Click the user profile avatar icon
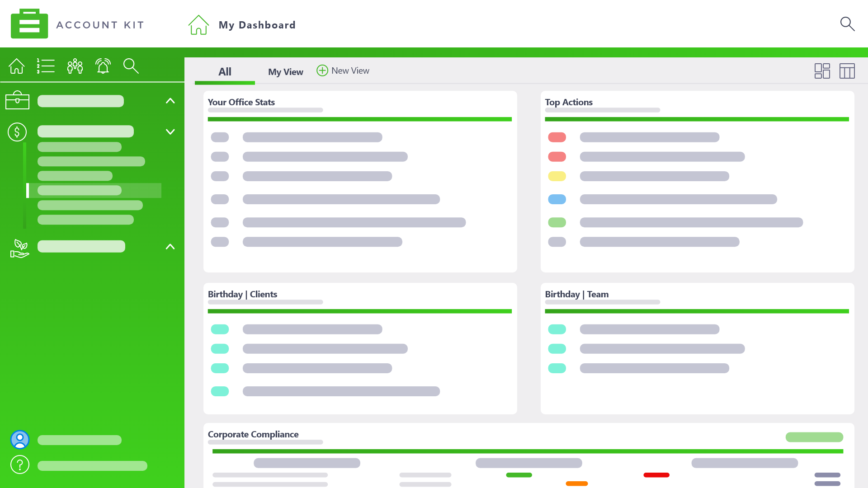The image size is (868, 488). point(20,440)
